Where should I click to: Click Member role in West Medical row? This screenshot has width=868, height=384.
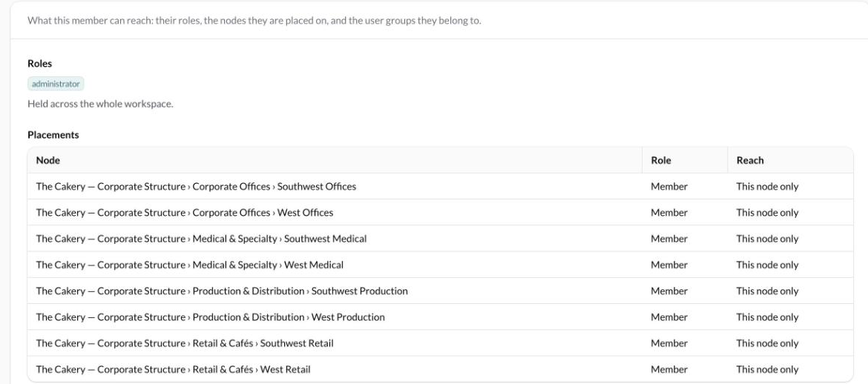coord(669,265)
